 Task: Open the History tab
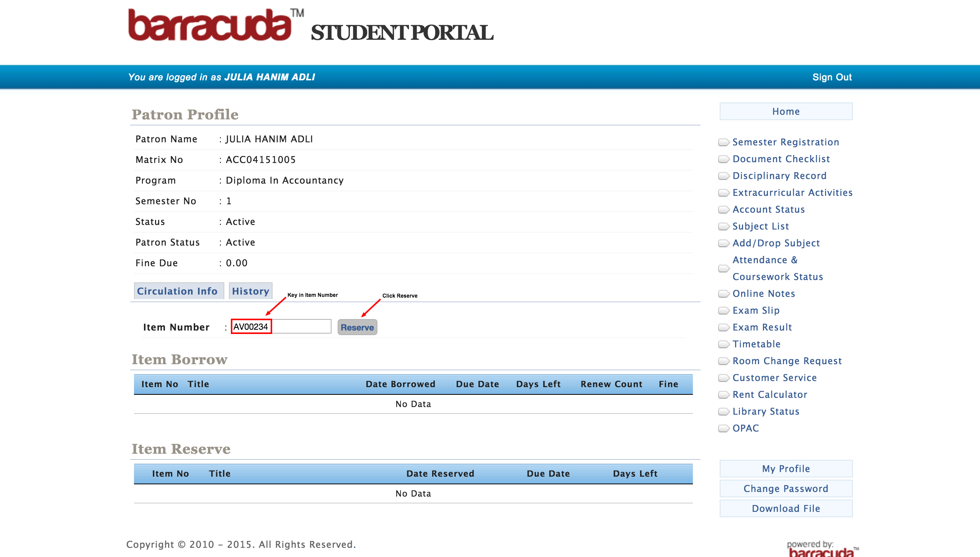click(x=250, y=291)
